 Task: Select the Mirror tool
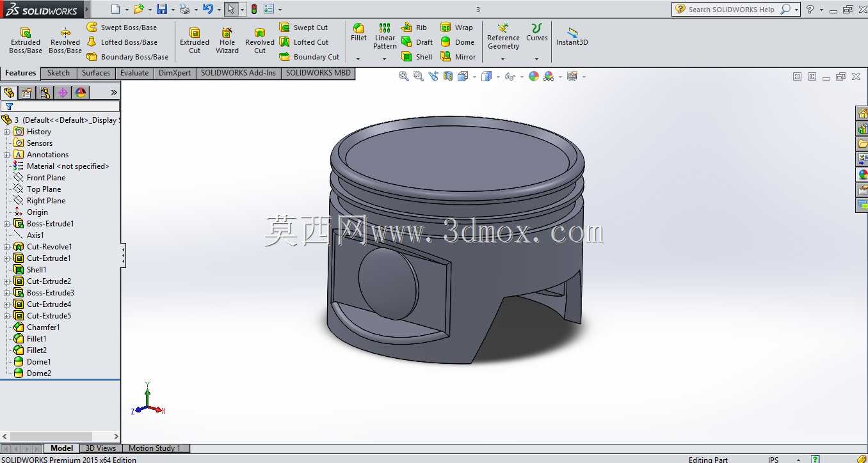point(458,57)
